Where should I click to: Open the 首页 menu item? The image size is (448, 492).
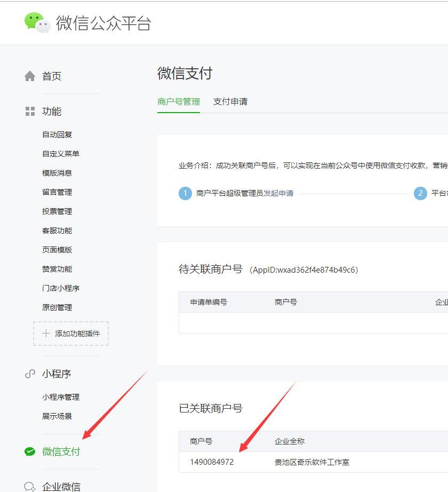52,76
